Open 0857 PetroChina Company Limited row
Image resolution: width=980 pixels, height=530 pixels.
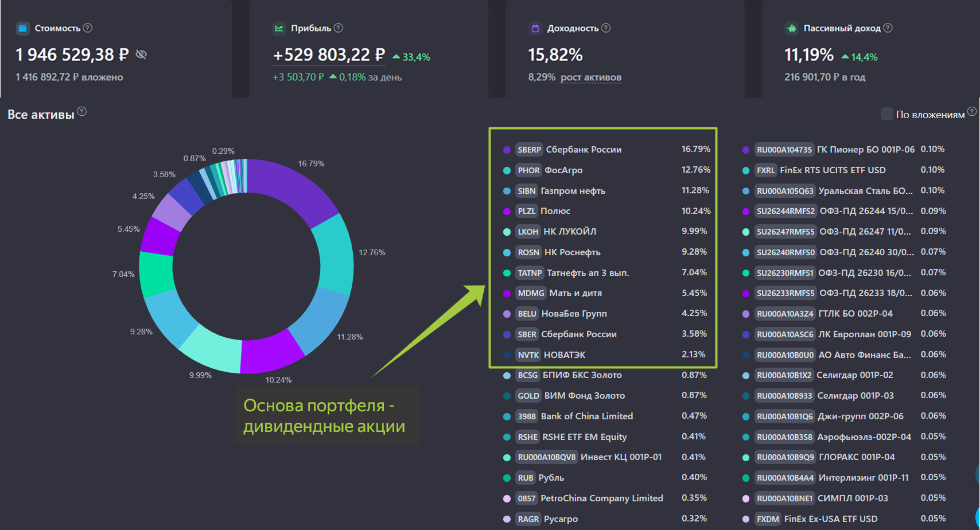[x=606, y=498]
